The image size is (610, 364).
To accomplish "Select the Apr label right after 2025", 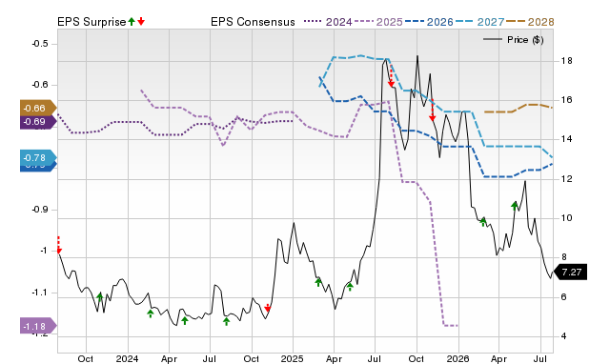I will tap(334, 358).
